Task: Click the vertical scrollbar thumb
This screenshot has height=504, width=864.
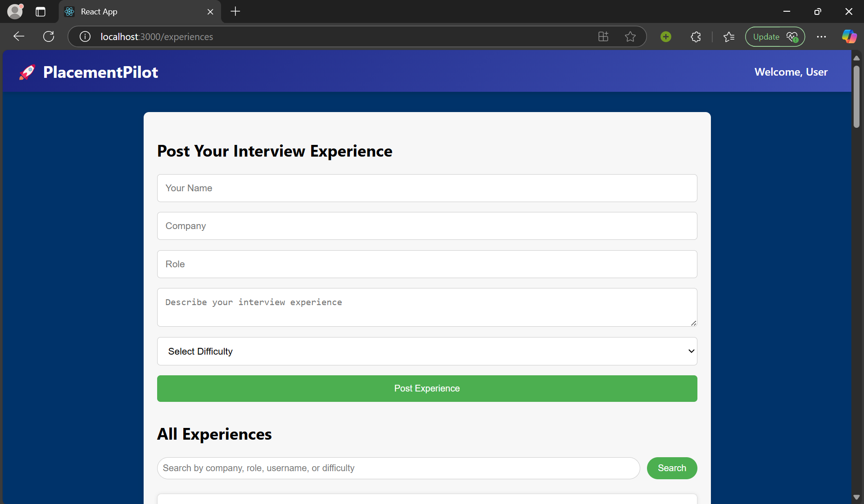Action: (x=856, y=97)
